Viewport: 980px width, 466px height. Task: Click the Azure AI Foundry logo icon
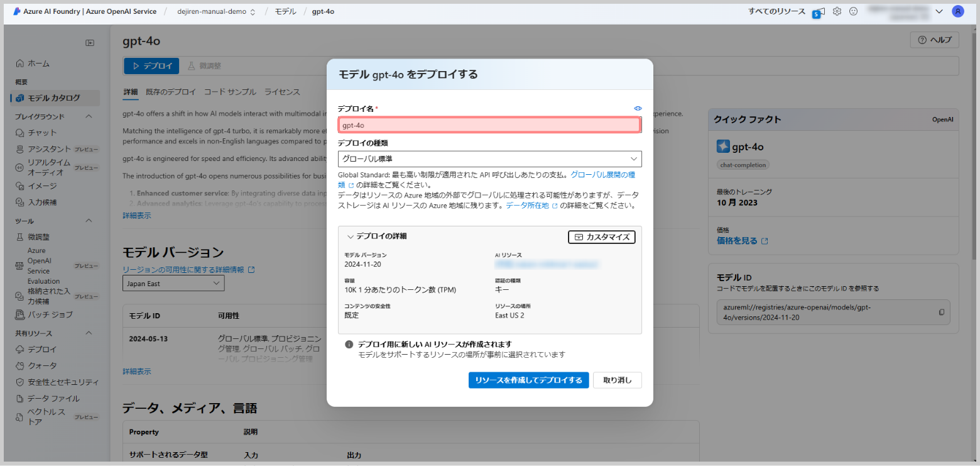[x=16, y=11]
